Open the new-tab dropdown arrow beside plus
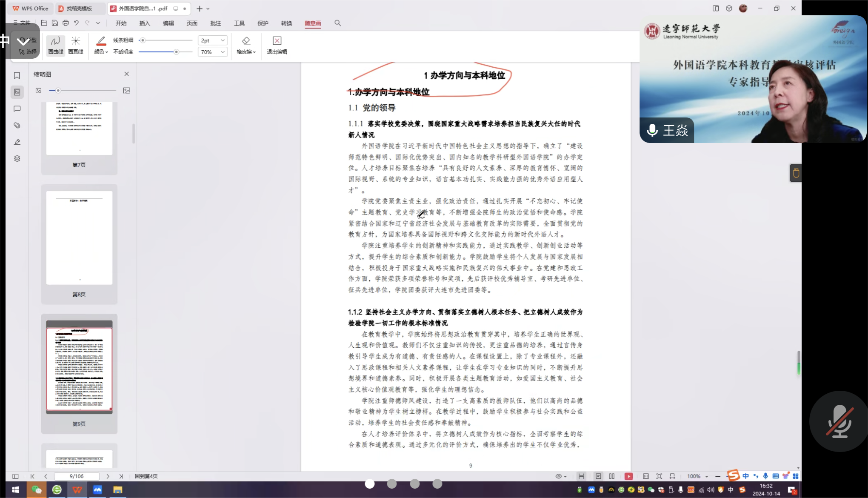868x498 pixels. pos(208,9)
